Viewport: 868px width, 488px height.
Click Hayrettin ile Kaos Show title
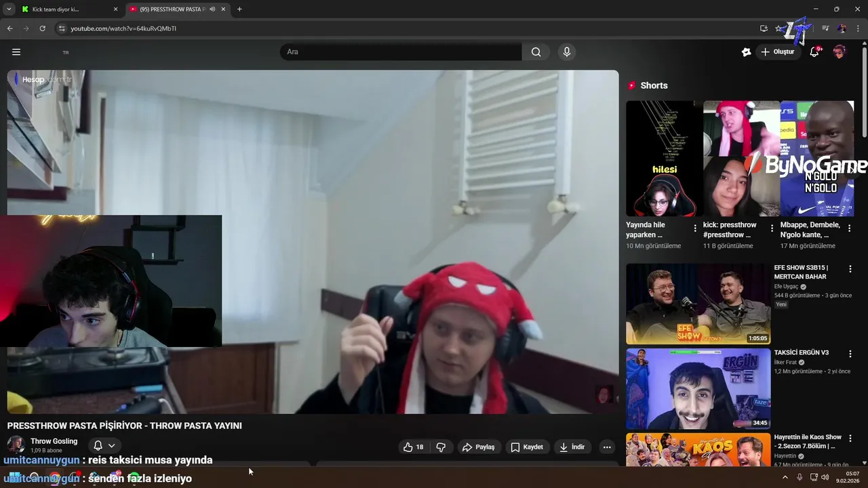click(808, 441)
